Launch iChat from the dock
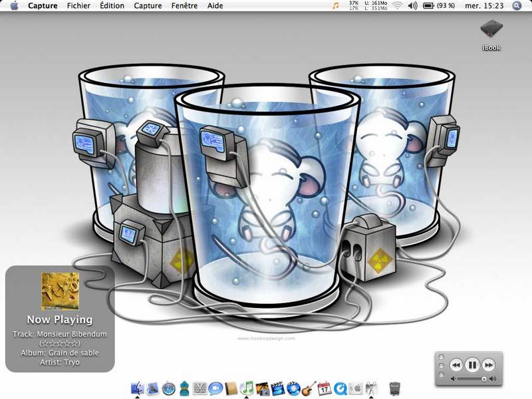The height and width of the screenshot is (399, 532). [215, 388]
